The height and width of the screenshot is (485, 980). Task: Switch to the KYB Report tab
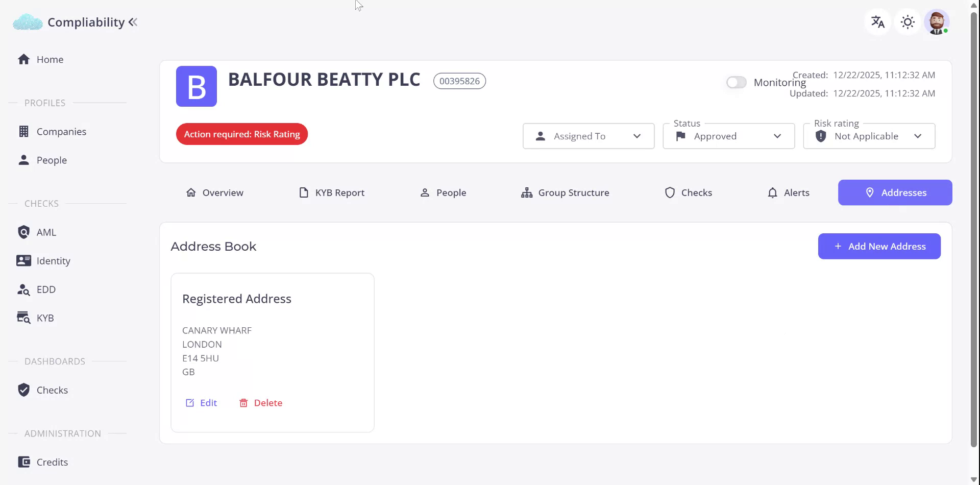coord(332,192)
